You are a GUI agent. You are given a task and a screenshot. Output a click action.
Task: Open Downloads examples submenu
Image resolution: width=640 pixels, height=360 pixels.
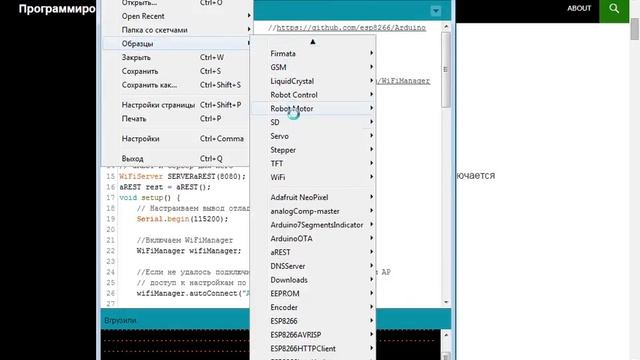click(x=313, y=280)
